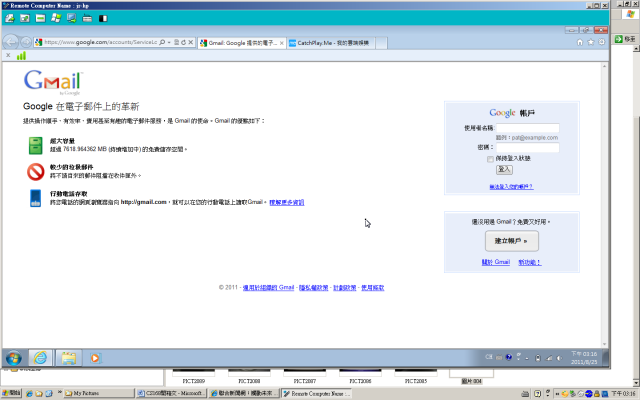The width and height of the screenshot is (640, 400).
Task: Select the PICT2007 thumbnail in My Pictures
Action: pos(304,376)
